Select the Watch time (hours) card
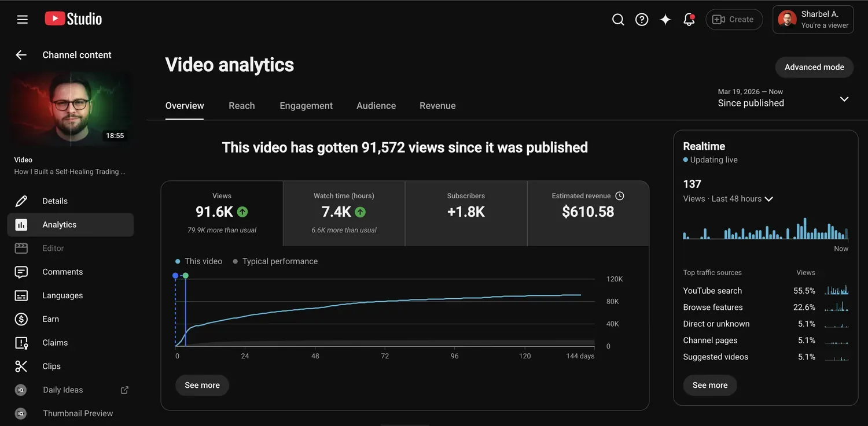This screenshot has width=868, height=426. pos(344,213)
